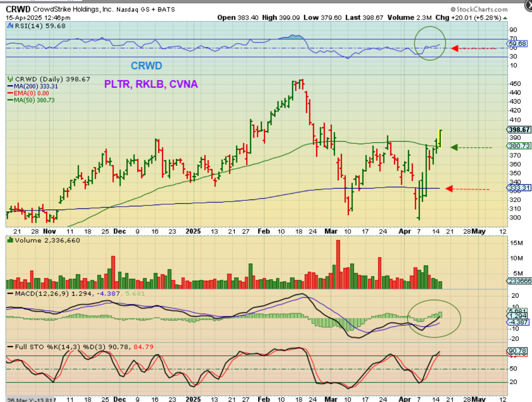
Task: Click the 59.68 RSI value tag on right axis
Action: (517, 44)
